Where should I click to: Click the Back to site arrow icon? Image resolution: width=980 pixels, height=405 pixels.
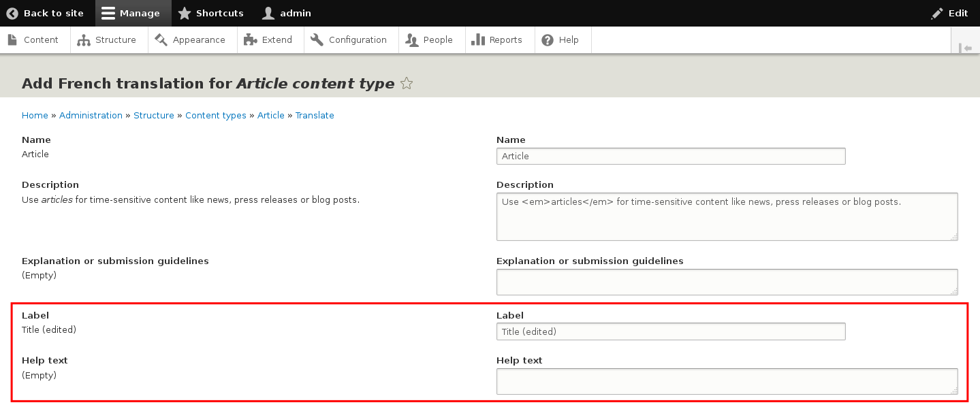(x=11, y=12)
